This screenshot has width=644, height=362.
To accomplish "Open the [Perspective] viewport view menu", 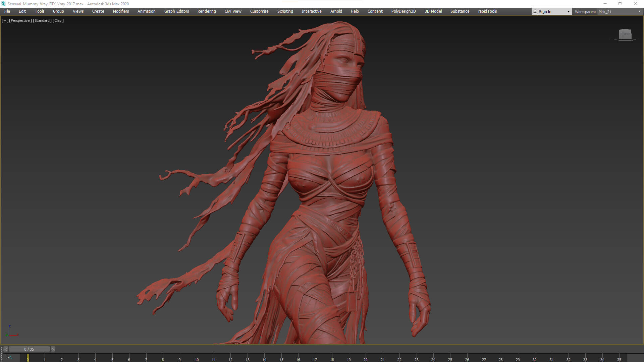I will coord(20,20).
